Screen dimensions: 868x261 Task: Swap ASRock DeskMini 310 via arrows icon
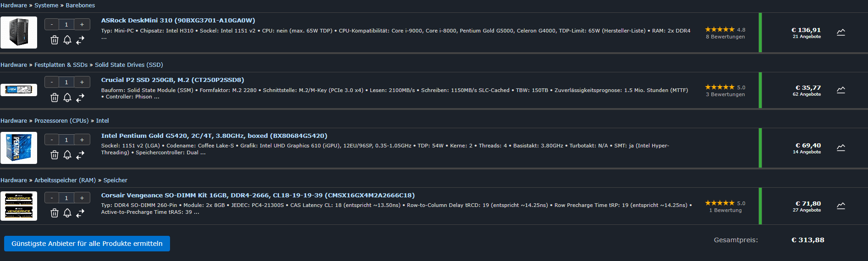[80, 40]
